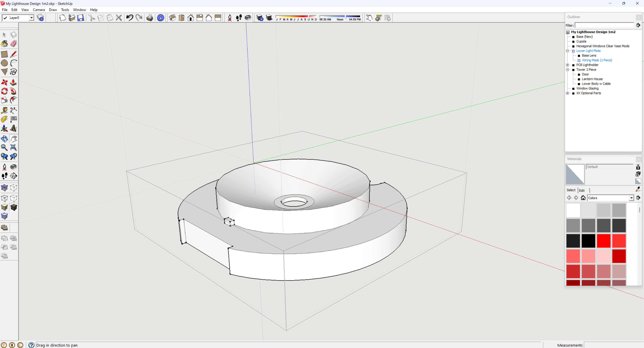Screen dimensions: 644x348
Task: Expand the PCB Lightholder node
Action: click(x=567, y=65)
